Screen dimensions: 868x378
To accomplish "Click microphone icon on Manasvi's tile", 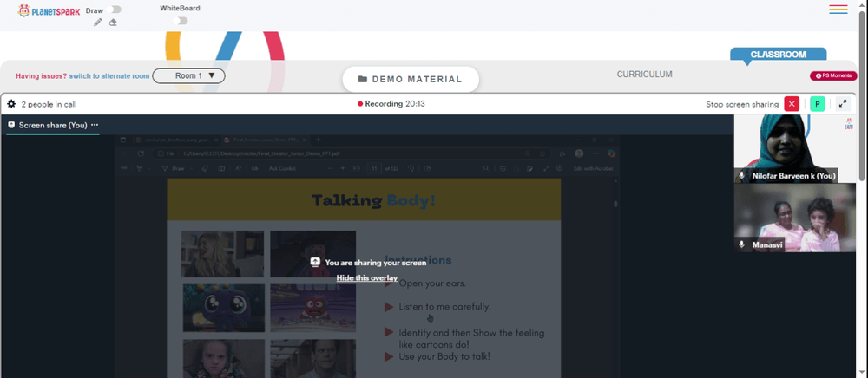I will click(742, 244).
